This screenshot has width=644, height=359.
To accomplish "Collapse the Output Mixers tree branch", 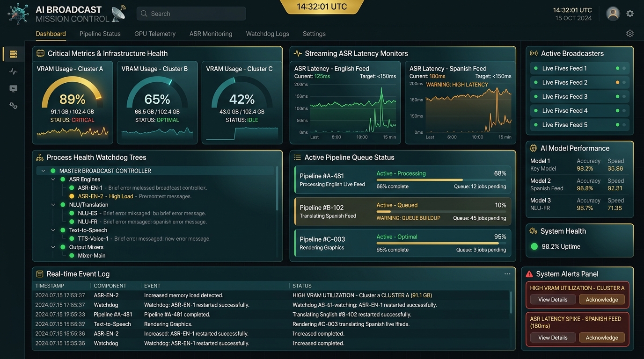I will click(53, 247).
